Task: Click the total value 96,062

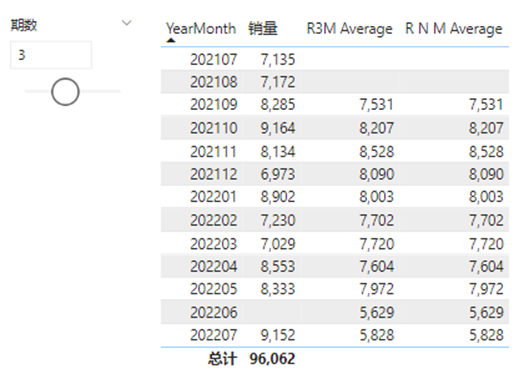Action: point(272,359)
